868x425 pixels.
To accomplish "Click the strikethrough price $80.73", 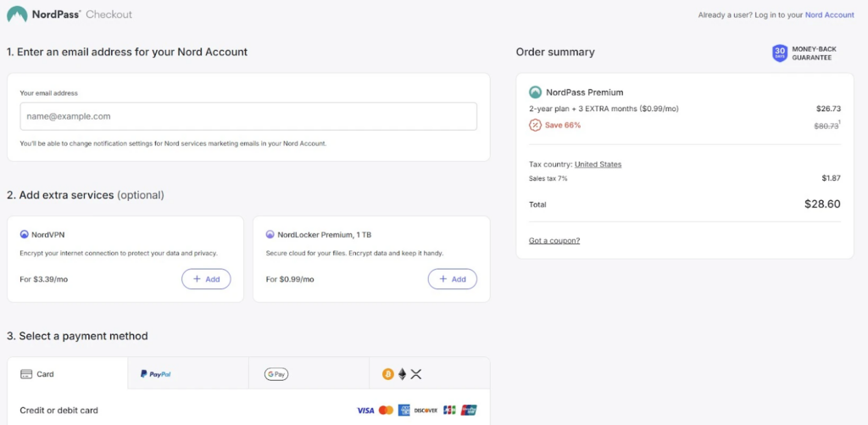I will point(826,126).
